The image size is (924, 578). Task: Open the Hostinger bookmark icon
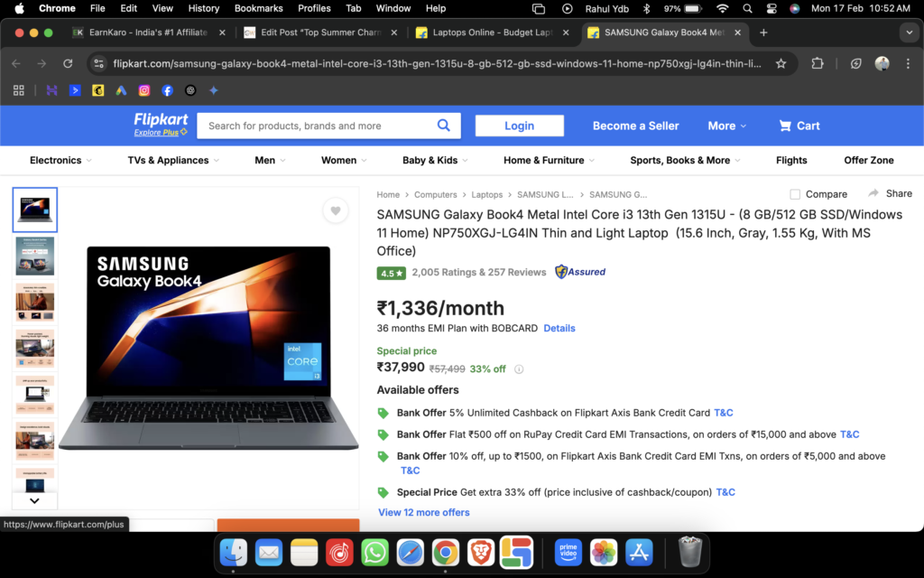click(51, 90)
